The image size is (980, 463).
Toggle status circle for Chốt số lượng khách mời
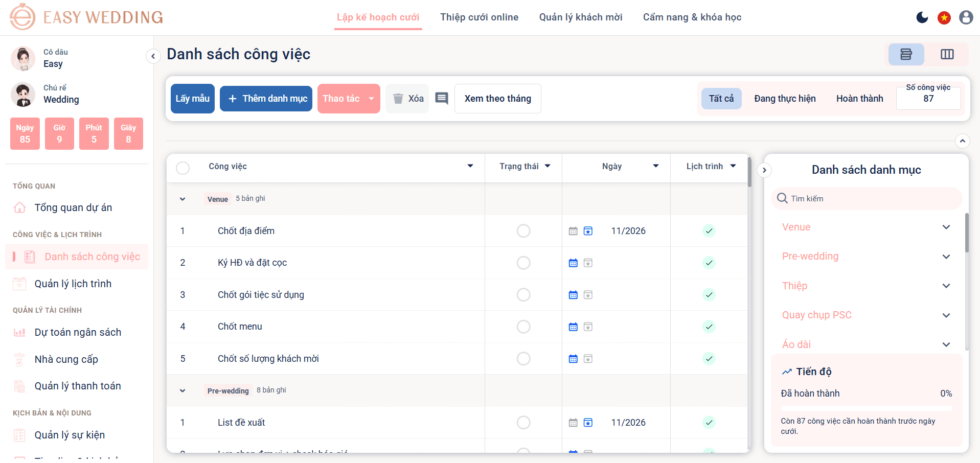(x=523, y=359)
